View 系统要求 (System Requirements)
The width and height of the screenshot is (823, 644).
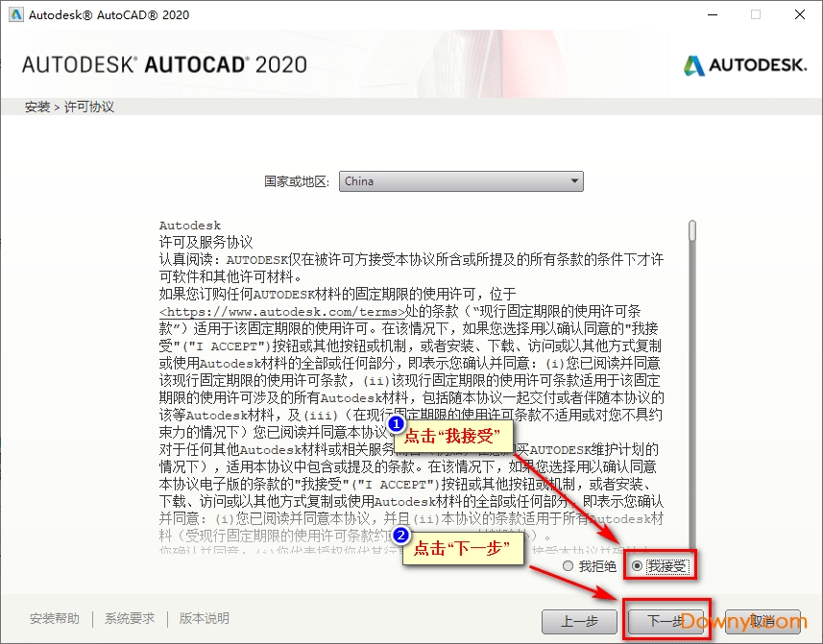(129, 619)
